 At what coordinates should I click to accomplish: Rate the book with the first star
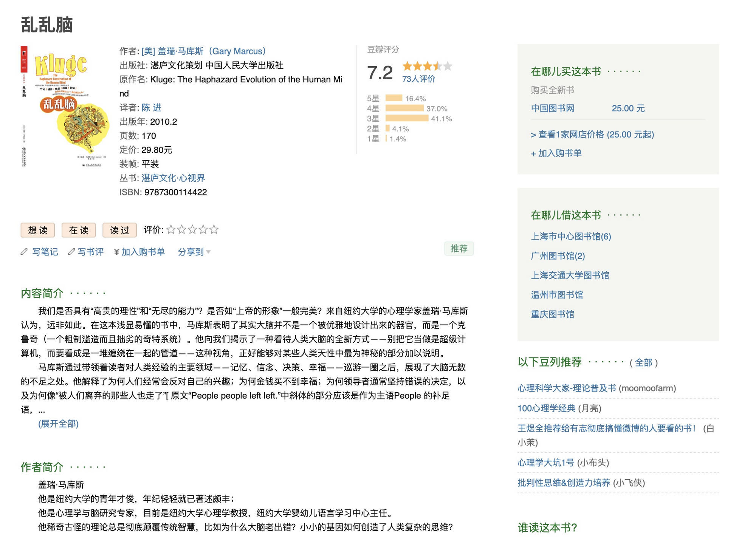coord(171,229)
